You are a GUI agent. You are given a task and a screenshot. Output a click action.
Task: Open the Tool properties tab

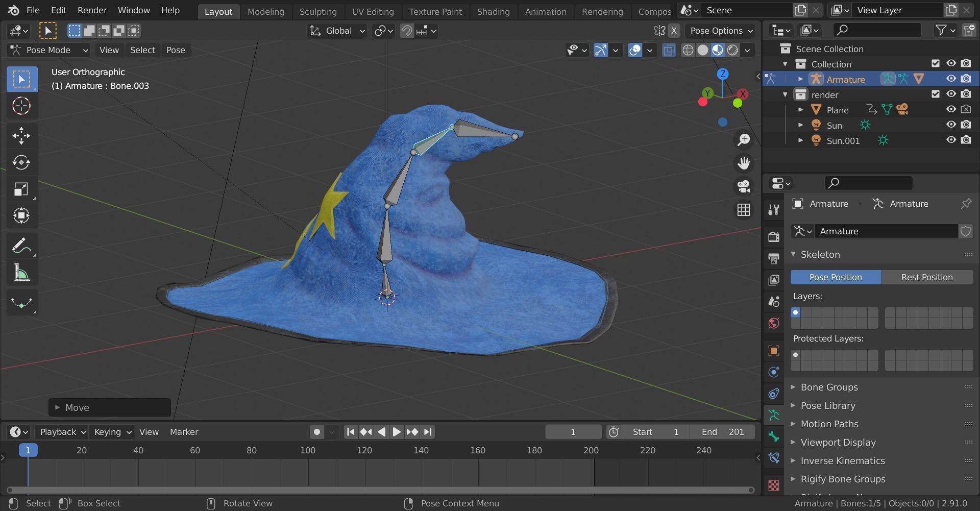(774, 210)
